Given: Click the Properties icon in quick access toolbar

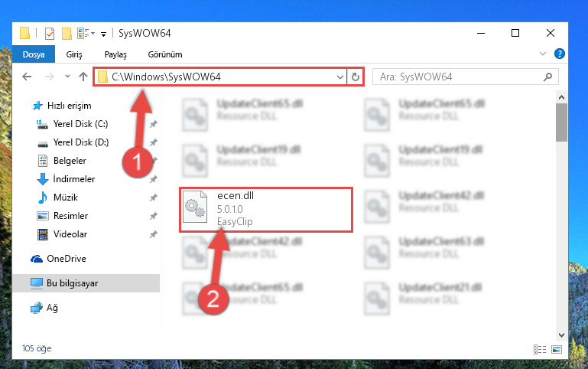Looking at the screenshot, I should pos(50,34).
